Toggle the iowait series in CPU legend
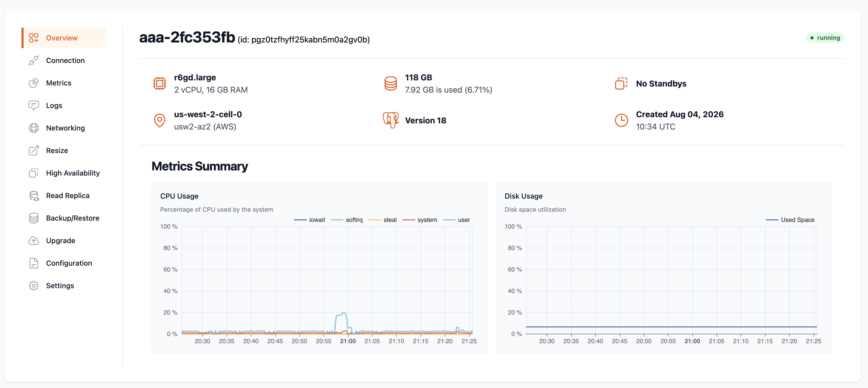 (x=309, y=220)
